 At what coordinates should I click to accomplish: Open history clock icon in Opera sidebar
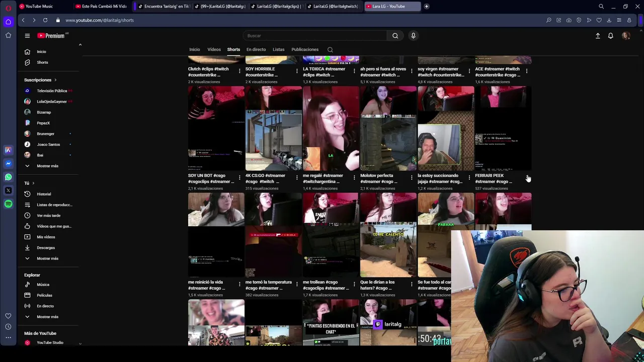(x=8, y=326)
